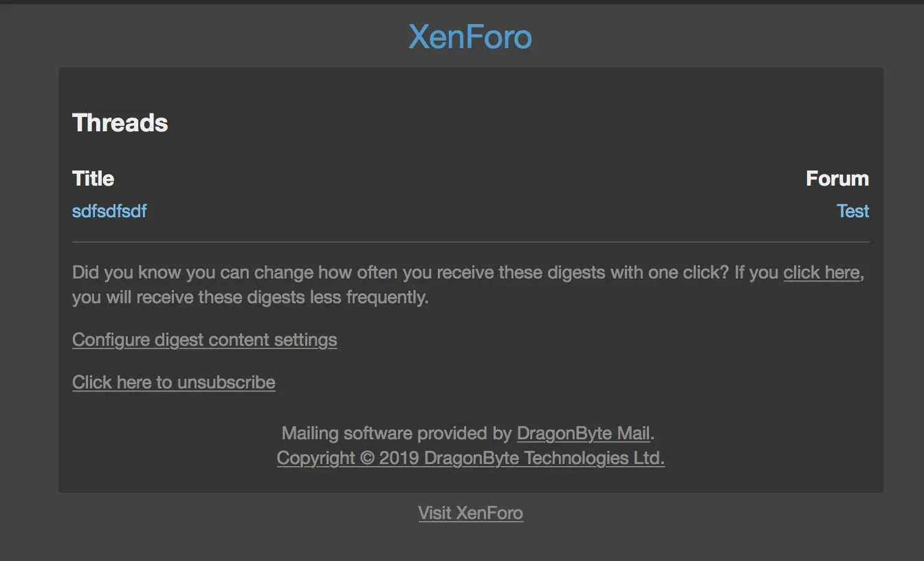The image size is (924, 561).
Task: Visit the DragonByte Mail link
Action: [584, 433]
